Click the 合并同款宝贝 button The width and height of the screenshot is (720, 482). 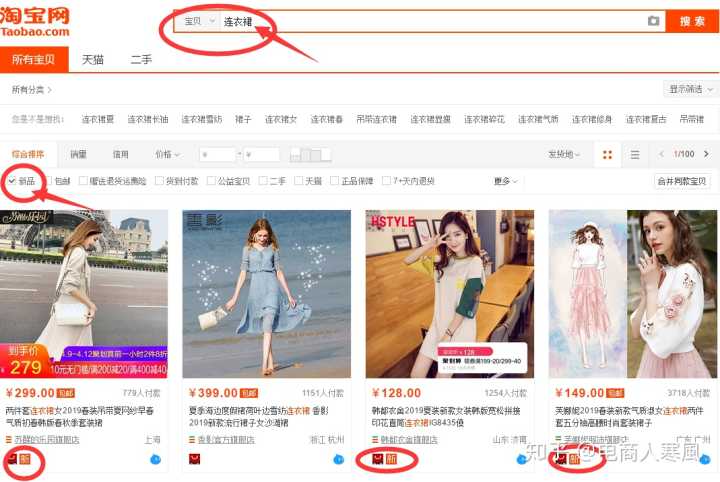click(x=682, y=181)
